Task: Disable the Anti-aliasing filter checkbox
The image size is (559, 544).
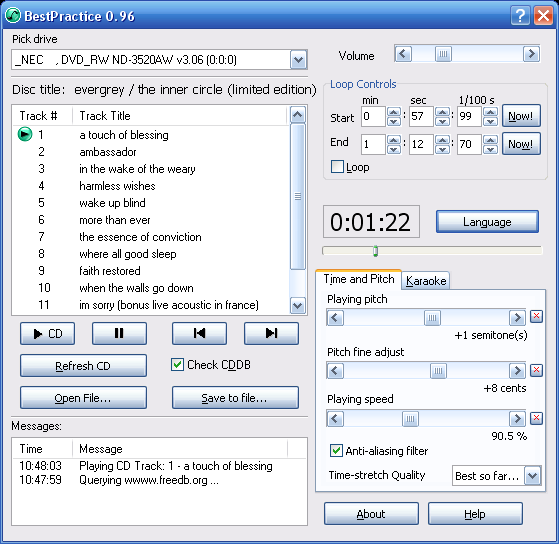Action: pyautogui.click(x=336, y=451)
